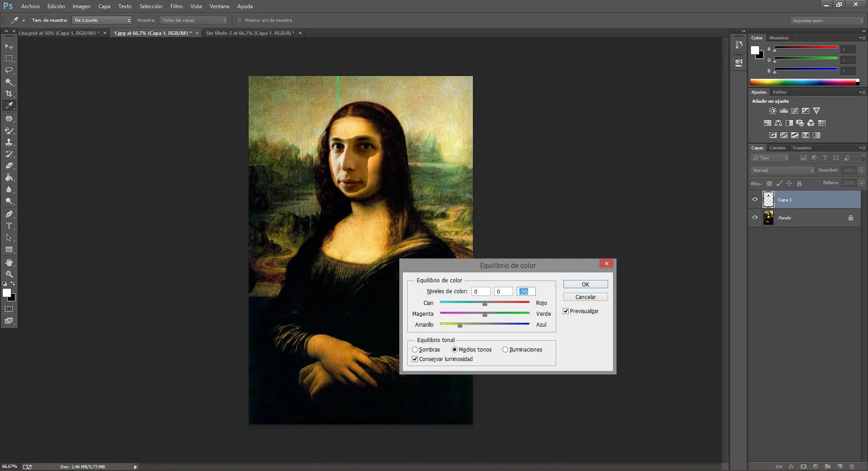
Task: Click the Amarillo–Azul slider handle
Action: pos(460,325)
